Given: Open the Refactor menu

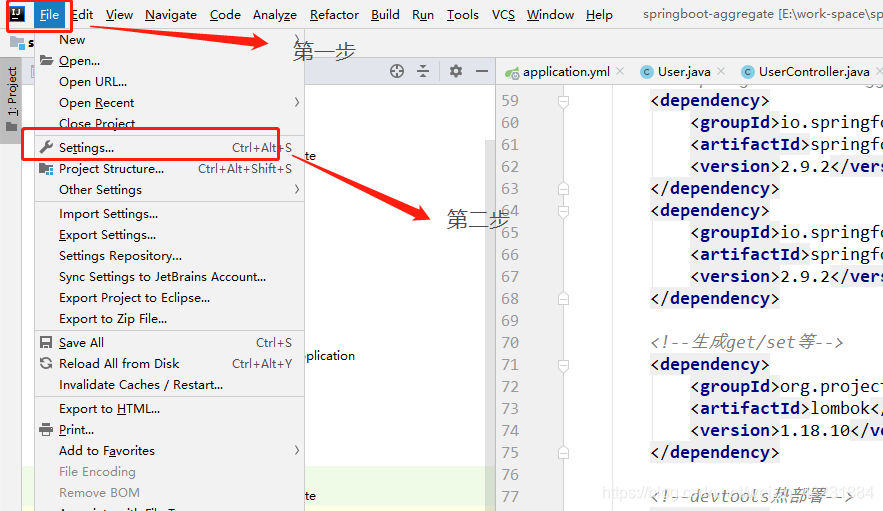Looking at the screenshot, I should coord(334,15).
